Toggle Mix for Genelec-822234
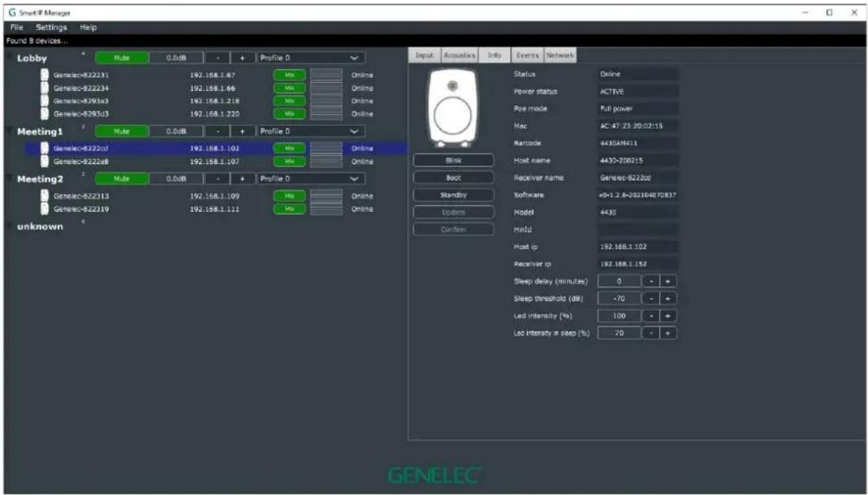Image resolution: width=868 pixels, height=495 pixels. point(289,88)
